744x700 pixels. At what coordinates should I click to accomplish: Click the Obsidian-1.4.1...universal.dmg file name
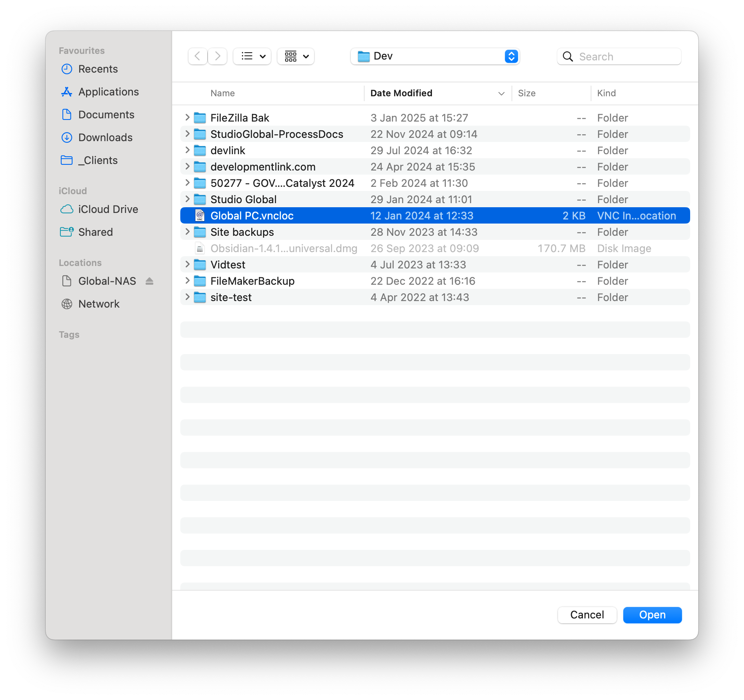click(284, 248)
